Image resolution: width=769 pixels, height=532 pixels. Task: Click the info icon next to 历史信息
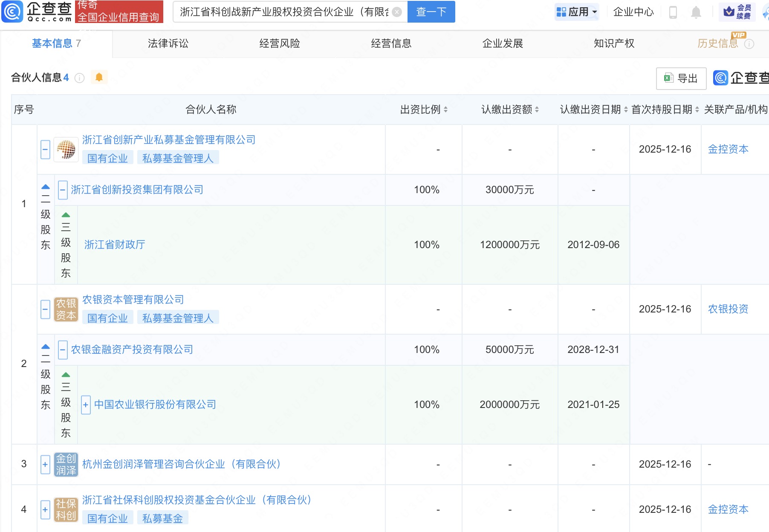(x=749, y=44)
